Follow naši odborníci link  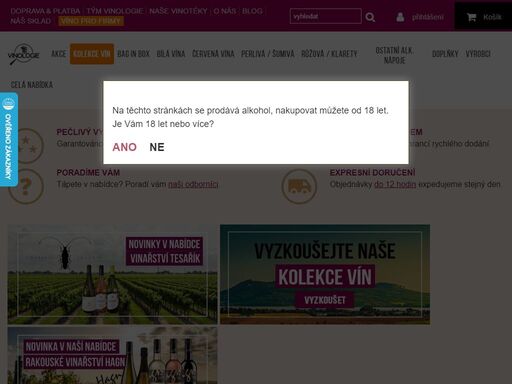(x=193, y=184)
